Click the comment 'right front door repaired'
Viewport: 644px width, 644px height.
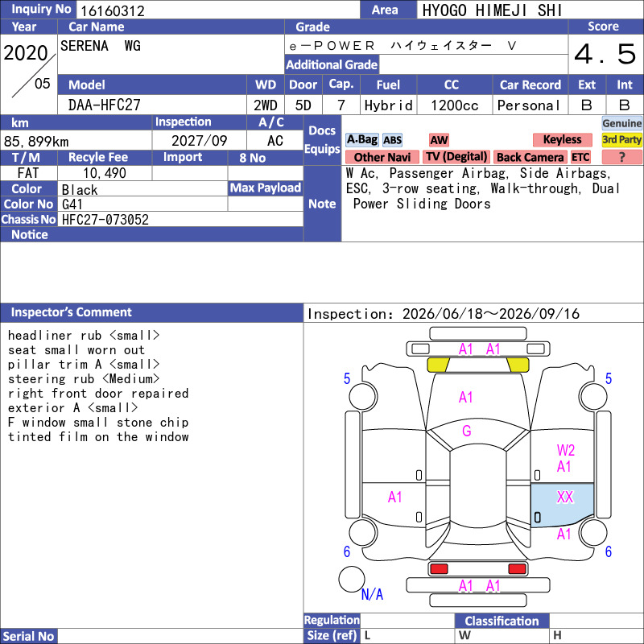click(x=98, y=393)
